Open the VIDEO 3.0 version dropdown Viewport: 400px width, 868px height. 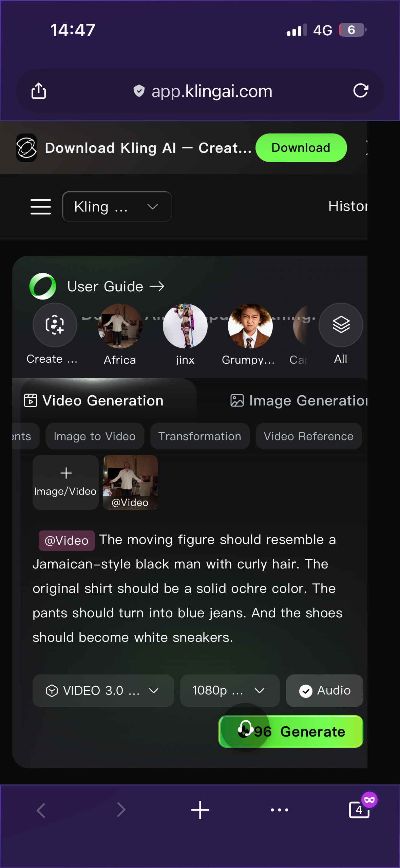pos(103,691)
